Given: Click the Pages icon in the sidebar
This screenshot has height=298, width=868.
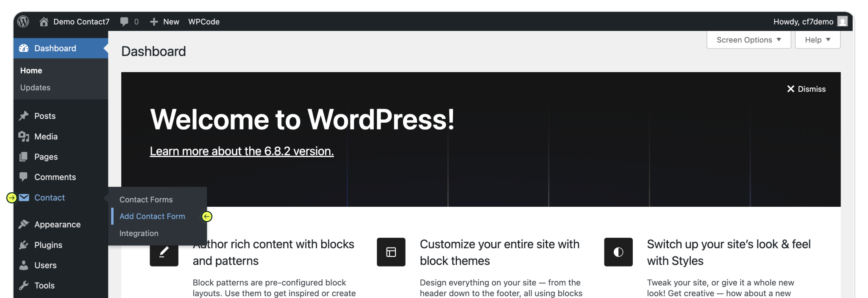Looking at the screenshot, I should (24, 157).
